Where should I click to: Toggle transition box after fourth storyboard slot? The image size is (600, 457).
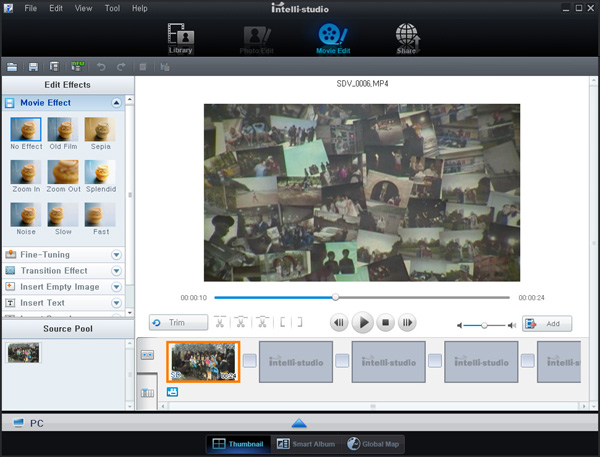(x=528, y=361)
